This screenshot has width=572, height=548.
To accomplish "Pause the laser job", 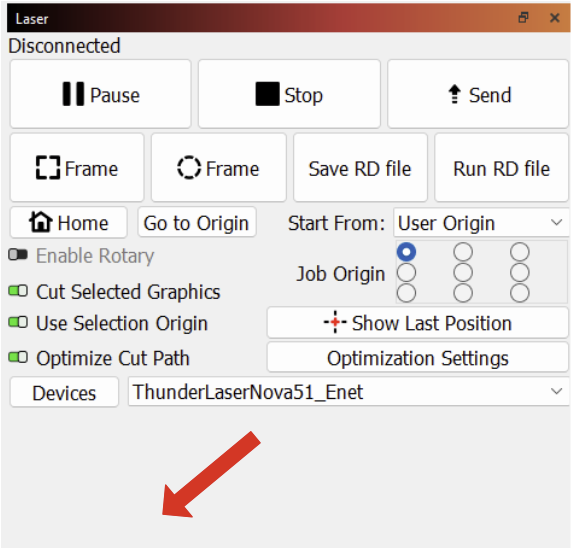I will click(x=101, y=94).
